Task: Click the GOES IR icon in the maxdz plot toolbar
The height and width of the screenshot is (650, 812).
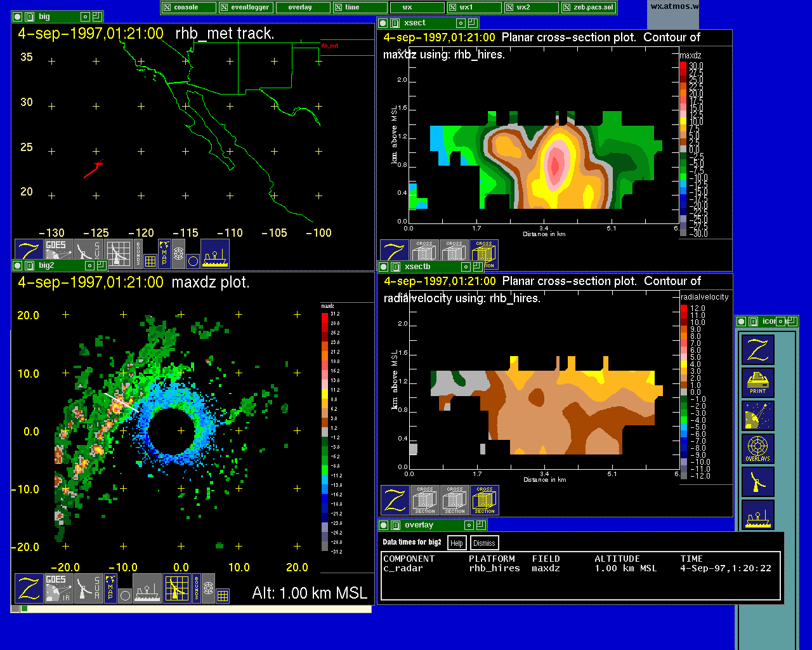Action: pyautogui.click(x=58, y=588)
